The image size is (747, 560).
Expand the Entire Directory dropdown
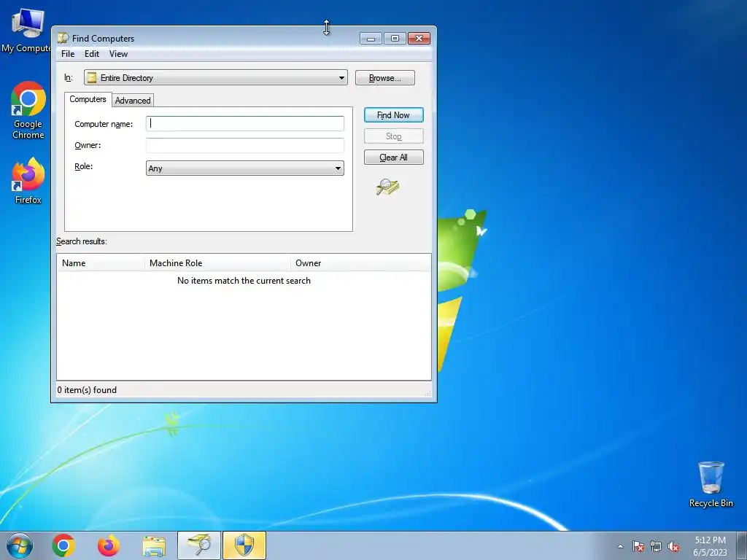tap(216, 77)
